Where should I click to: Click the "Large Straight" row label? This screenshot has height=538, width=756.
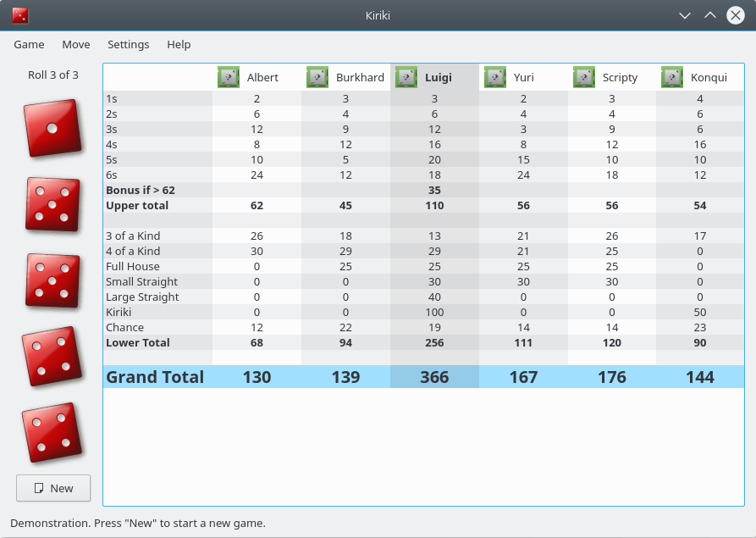142,297
